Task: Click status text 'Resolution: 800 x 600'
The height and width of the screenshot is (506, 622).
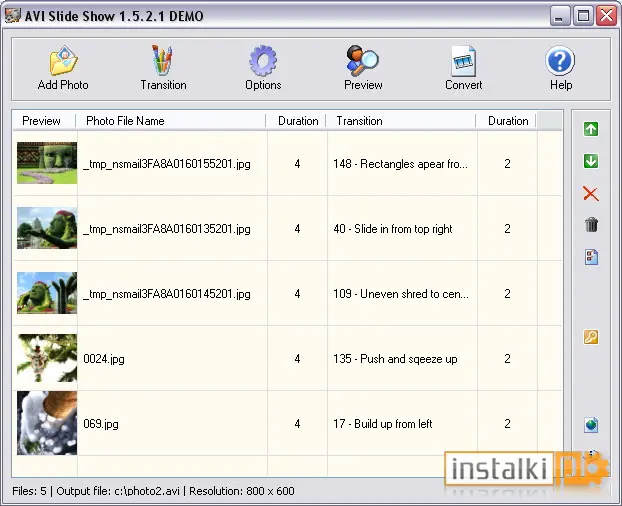Action: click(x=242, y=491)
